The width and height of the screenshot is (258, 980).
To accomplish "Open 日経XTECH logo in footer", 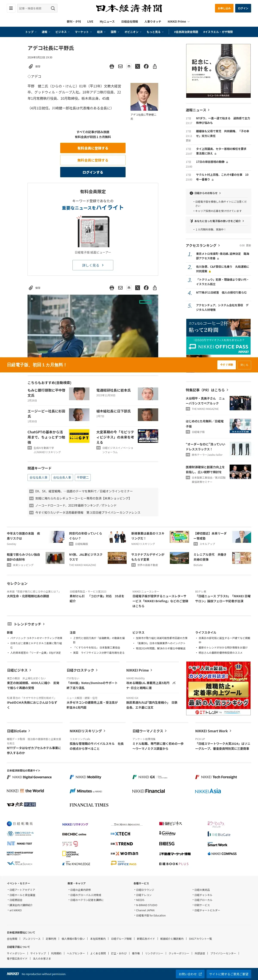I will coord(120,834).
